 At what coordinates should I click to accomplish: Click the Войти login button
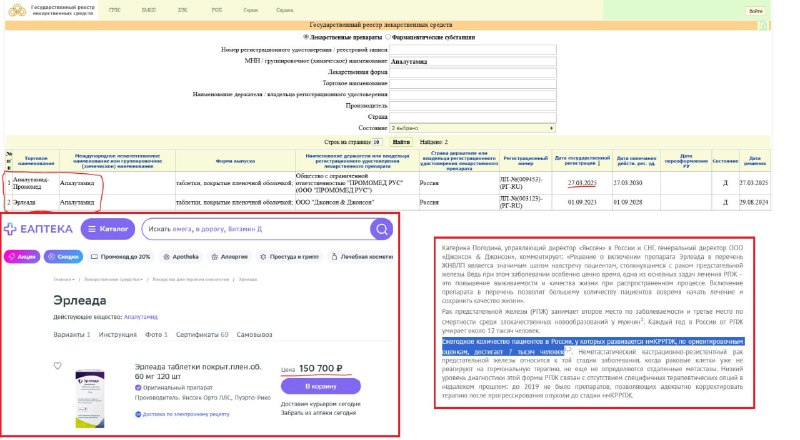756,11
